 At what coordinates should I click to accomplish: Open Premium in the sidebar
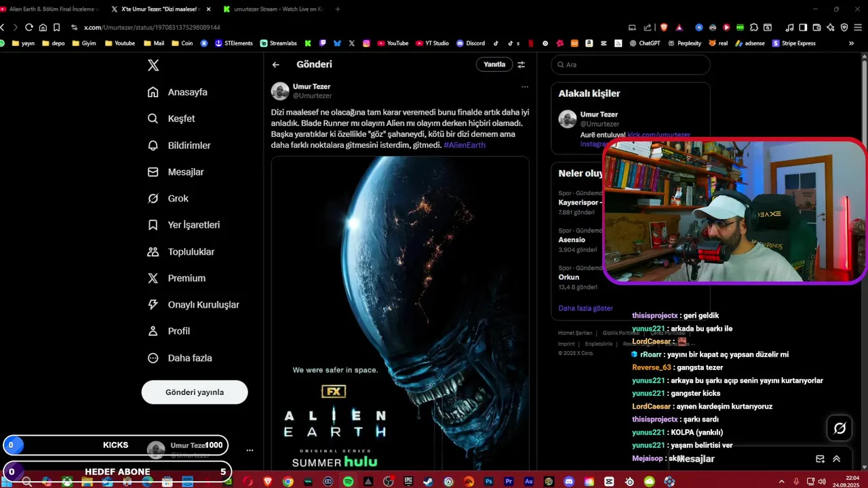[x=176, y=279]
